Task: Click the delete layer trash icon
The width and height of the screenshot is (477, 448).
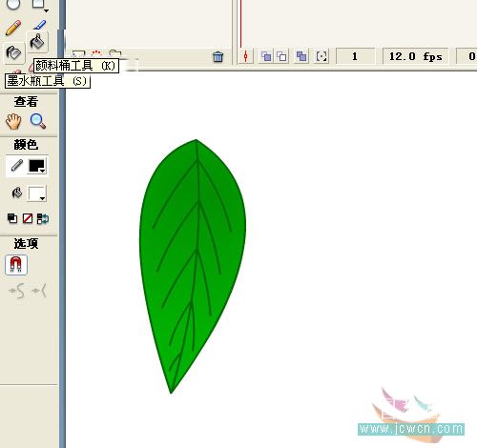Action: pyautogui.click(x=218, y=56)
